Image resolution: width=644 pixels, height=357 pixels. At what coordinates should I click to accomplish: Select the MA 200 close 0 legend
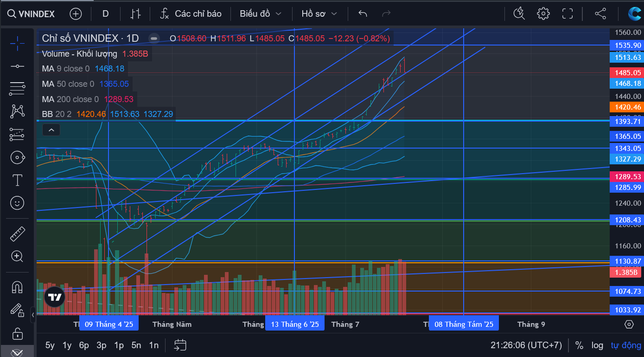70,99
